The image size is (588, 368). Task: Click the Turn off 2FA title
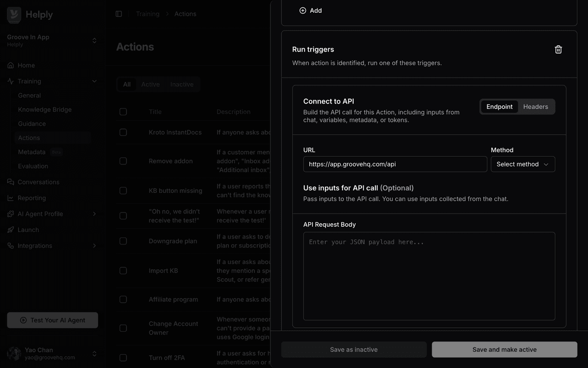[x=168, y=358]
